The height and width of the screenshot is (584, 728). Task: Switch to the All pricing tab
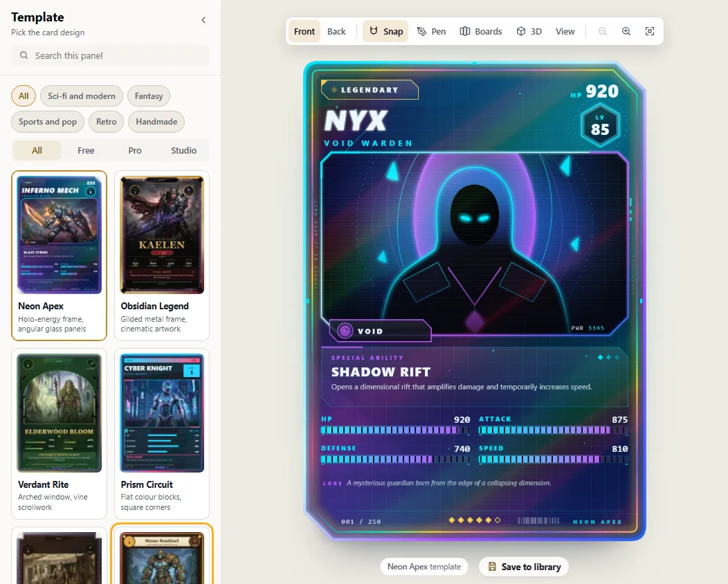click(x=37, y=150)
